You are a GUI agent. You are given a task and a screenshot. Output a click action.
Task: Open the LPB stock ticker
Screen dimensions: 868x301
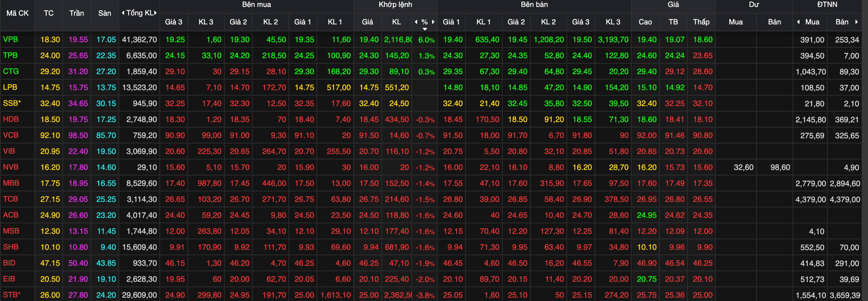tap(10, 87)
